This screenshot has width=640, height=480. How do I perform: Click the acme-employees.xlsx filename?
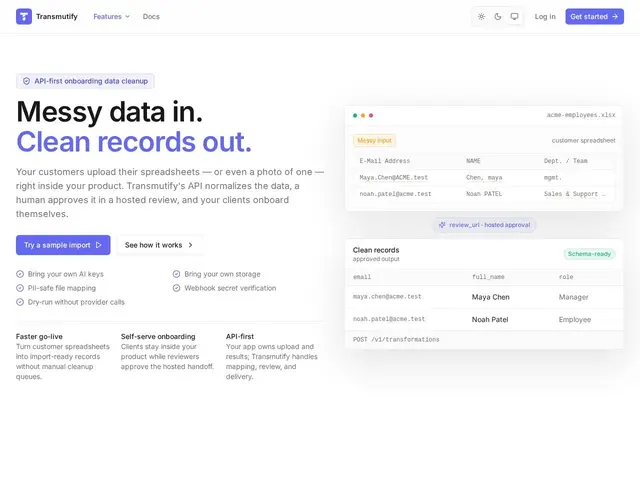point(581,115)
